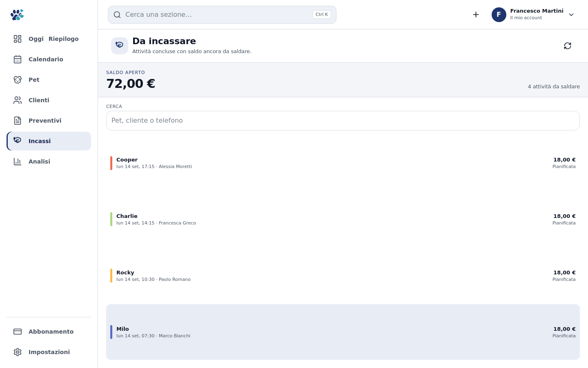Click the plus add icon in header
The image size is (588, 368).
click(476, 15)
